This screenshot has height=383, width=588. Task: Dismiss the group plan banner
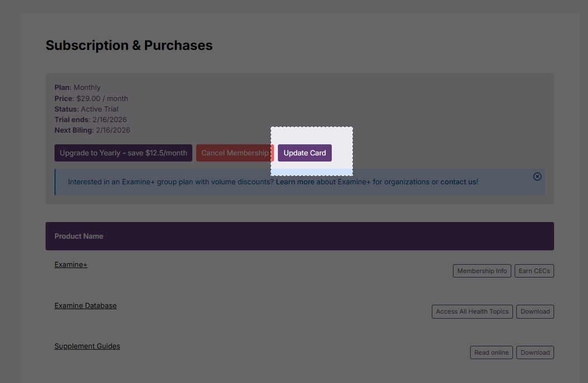tap(537, 177)
